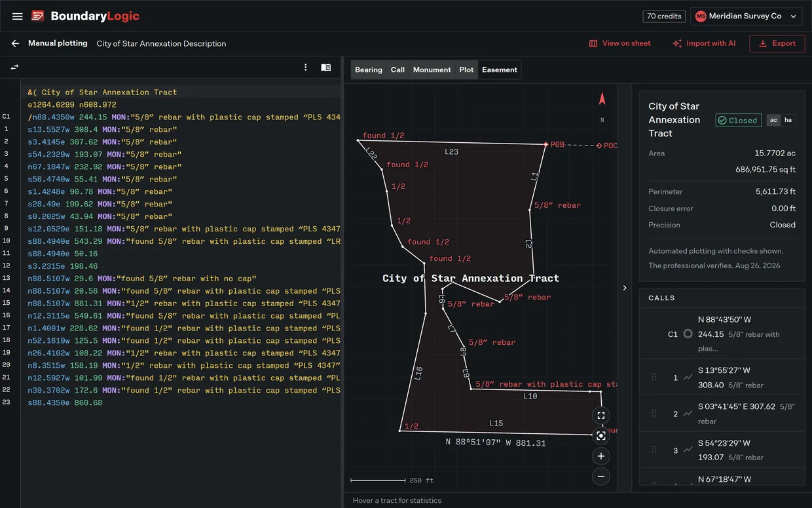Click the MS avatar for Meridian Survey Co
Screen dimensions: 812x508
coord(701,16)
